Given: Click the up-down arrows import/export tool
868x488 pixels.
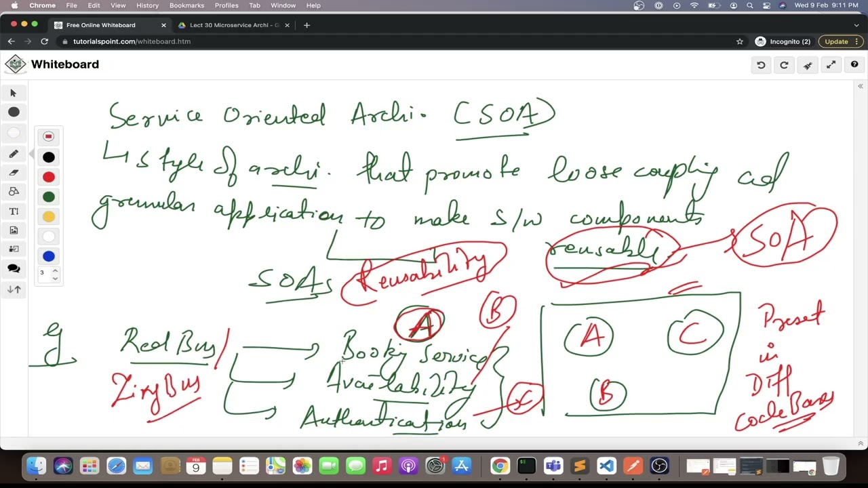Looking at the screenshot, I should (x=14, y=289).
